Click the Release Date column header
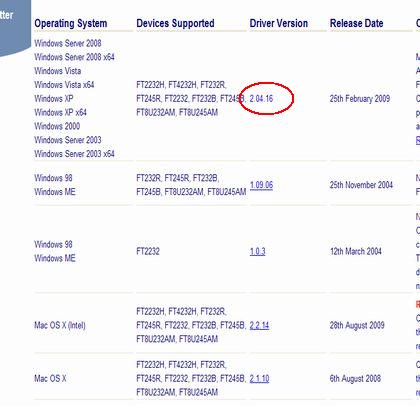420x406 pixels. coord(357,23)
